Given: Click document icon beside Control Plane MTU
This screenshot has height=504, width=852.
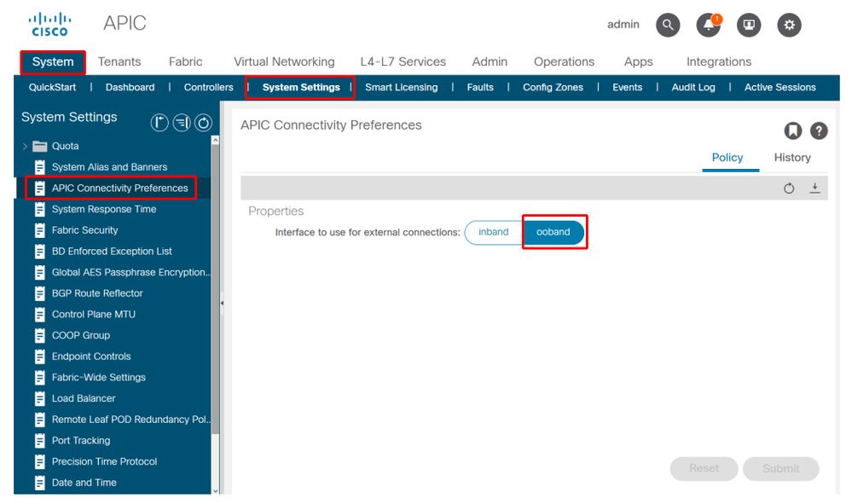Looking at the screenshot, I should click(x=40, y=314).
